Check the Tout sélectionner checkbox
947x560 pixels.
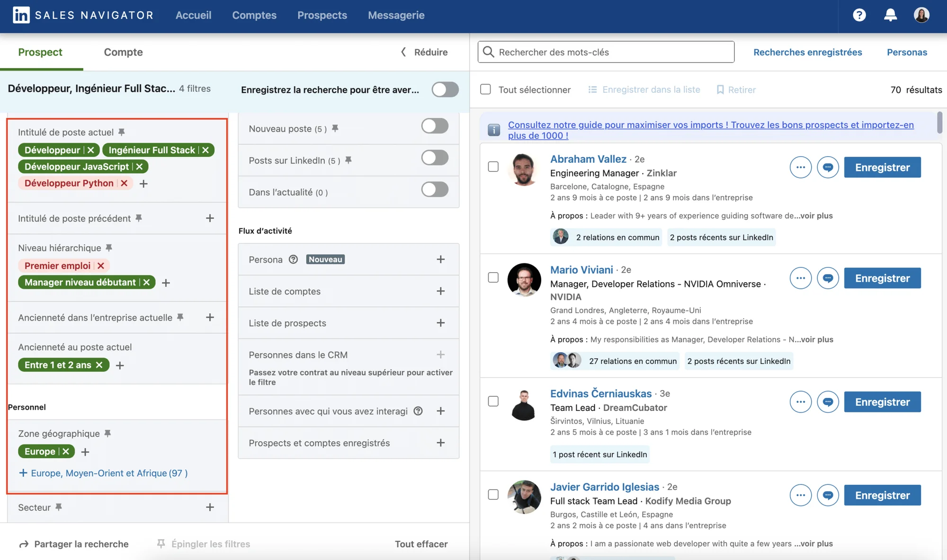click(x=485, y=89)
